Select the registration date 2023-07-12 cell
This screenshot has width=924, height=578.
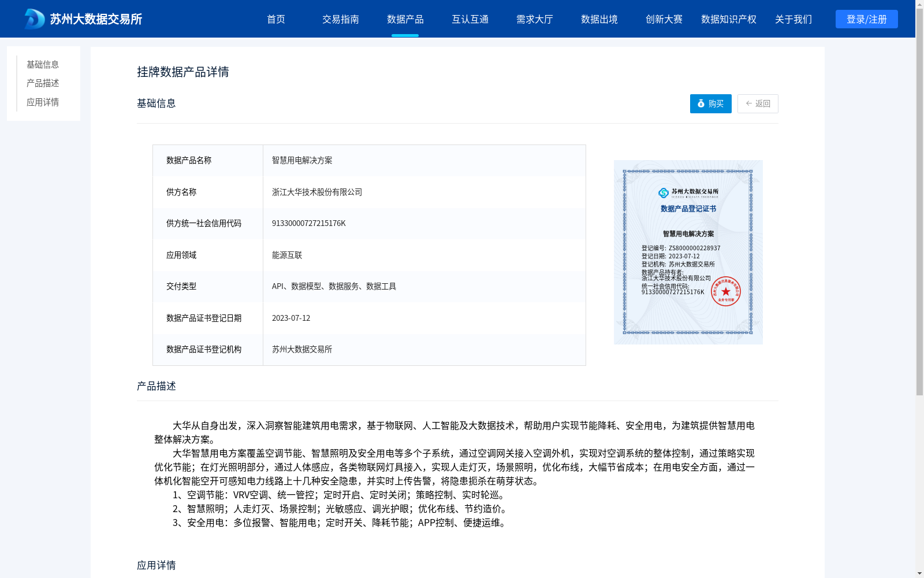424,318
